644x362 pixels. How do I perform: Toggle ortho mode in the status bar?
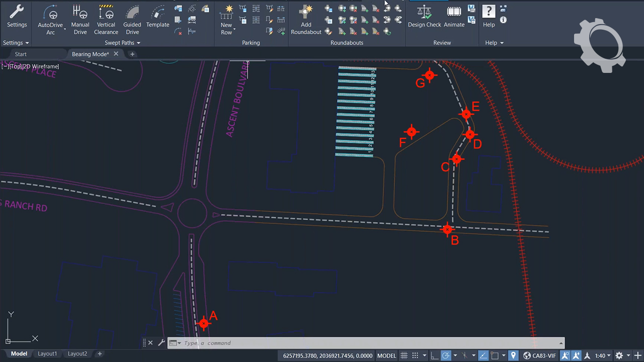pos(434,355)
